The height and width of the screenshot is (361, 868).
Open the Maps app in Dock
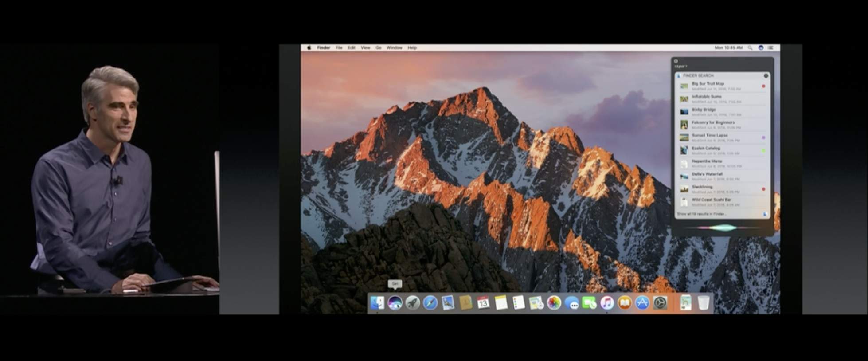(x=536, y=303)
